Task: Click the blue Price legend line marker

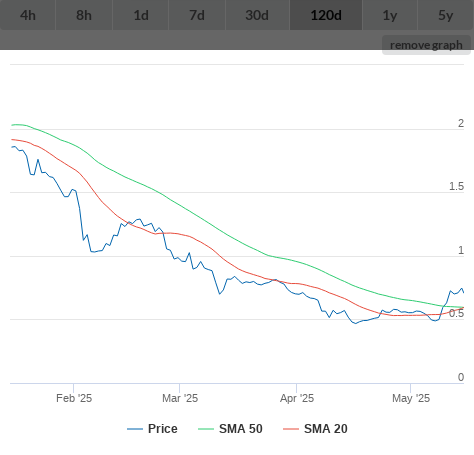Action: pos(135,429)
